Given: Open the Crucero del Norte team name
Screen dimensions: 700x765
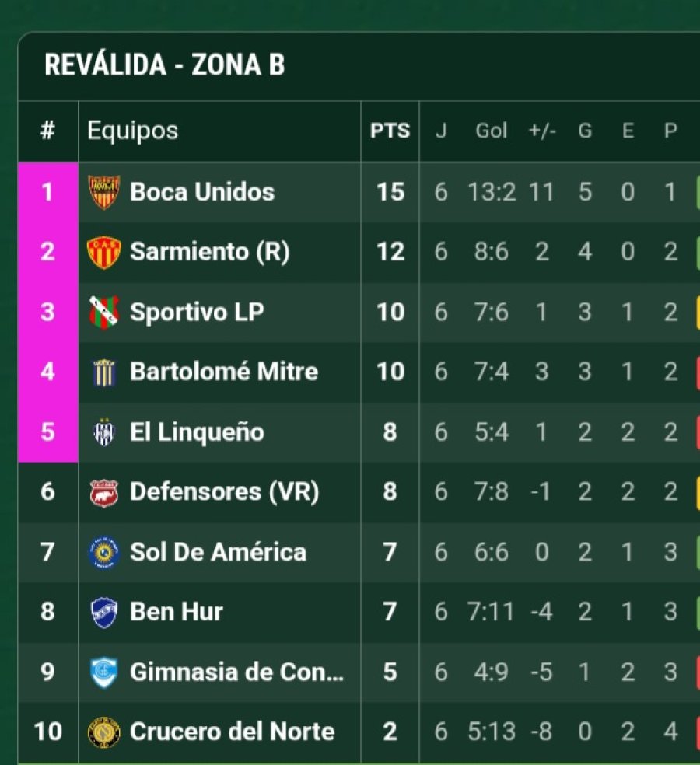Looking at the screenshot, I should point(232,732).
